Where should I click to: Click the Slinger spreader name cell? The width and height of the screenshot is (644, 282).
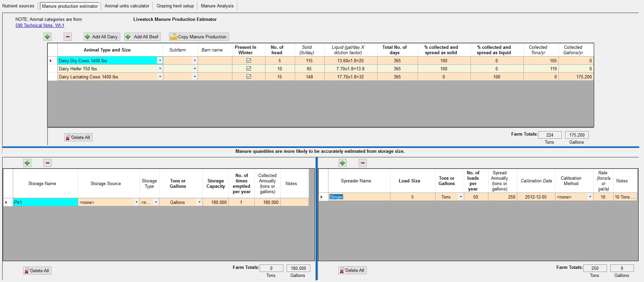point(359,197)
